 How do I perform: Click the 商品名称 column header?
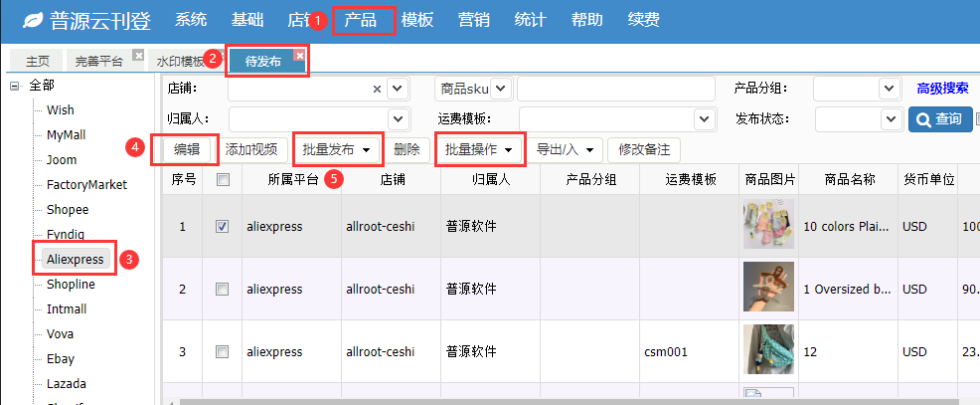849,180
